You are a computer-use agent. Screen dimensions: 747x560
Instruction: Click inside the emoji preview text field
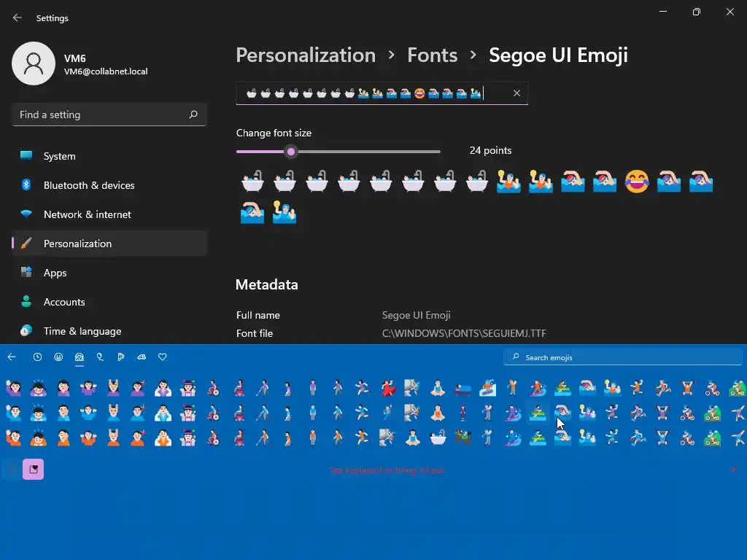[382, 93]
